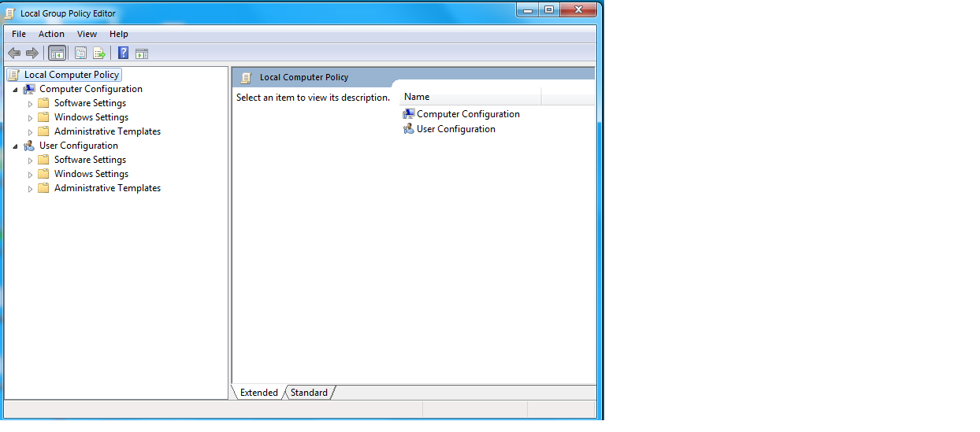Collapse the Computer Configuration tree node
The height and width of the screenshot is (432, 980).
point(15,90)
